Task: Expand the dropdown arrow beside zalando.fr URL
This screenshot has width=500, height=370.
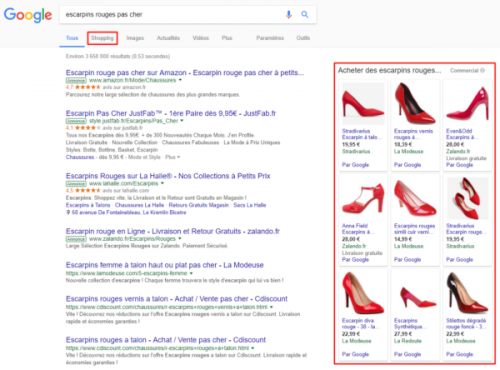Action: point(180,239)
